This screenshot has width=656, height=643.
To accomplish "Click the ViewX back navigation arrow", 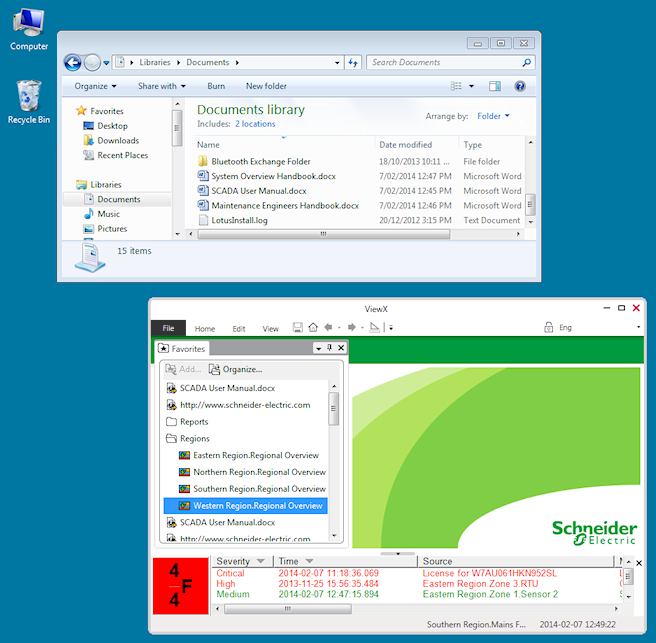I will pyautogui.click(x=329, y=327).
